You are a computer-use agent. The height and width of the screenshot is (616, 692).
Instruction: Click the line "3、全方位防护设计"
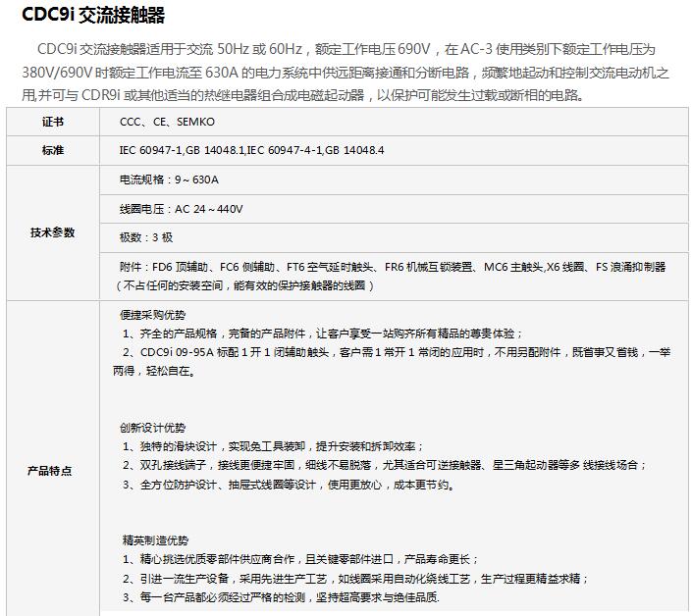[x=289, y=485]
